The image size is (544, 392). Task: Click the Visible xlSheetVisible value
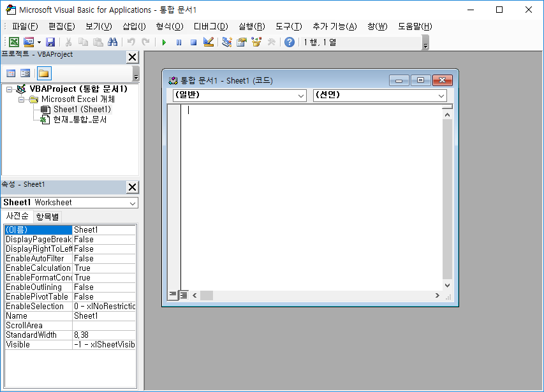click(104, 345)
